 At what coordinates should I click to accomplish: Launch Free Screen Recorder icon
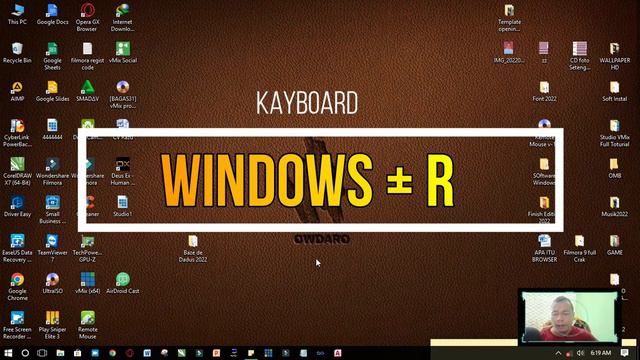coord(17,325)
